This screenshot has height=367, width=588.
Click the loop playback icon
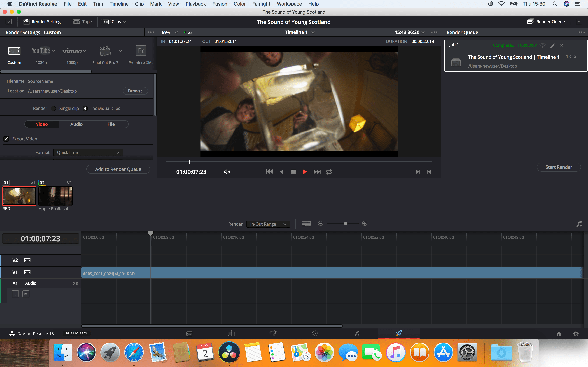329,172
